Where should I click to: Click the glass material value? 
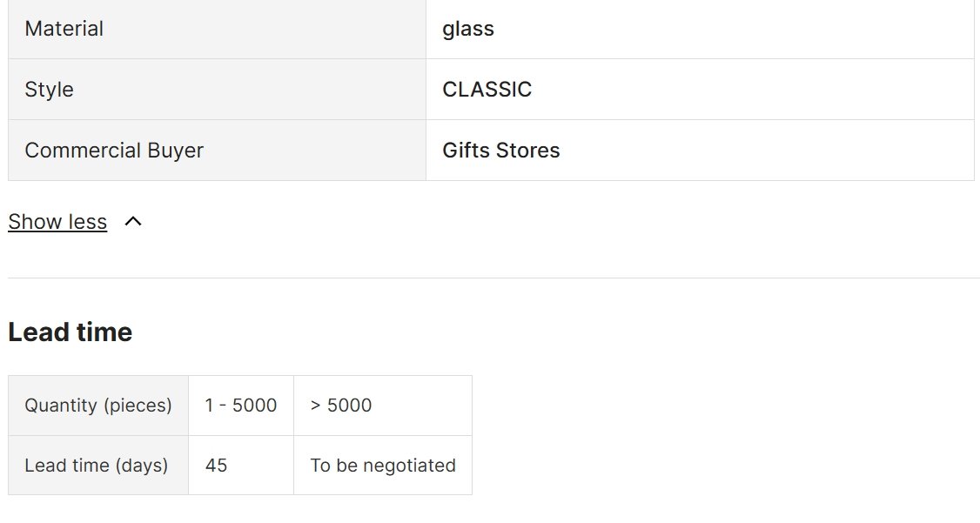(468, 29)
